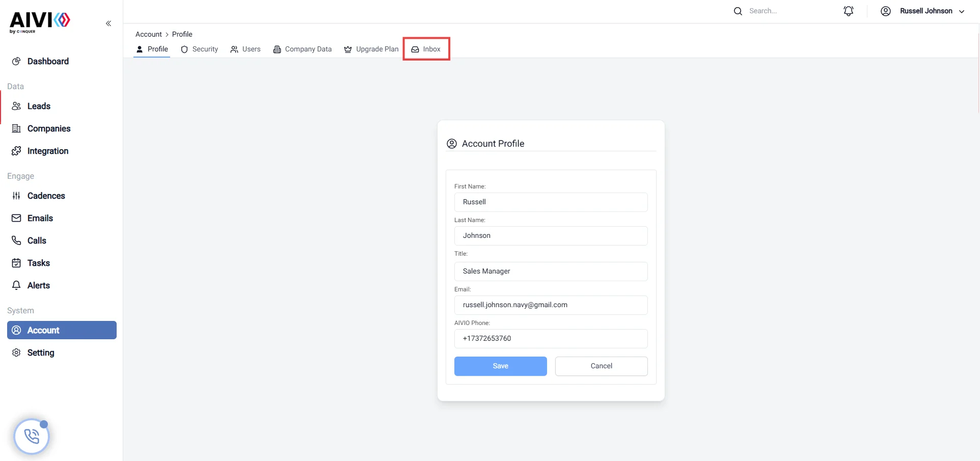The image size is (980, 461).
Task: Go to Emails page
Action: coord(40,218)
